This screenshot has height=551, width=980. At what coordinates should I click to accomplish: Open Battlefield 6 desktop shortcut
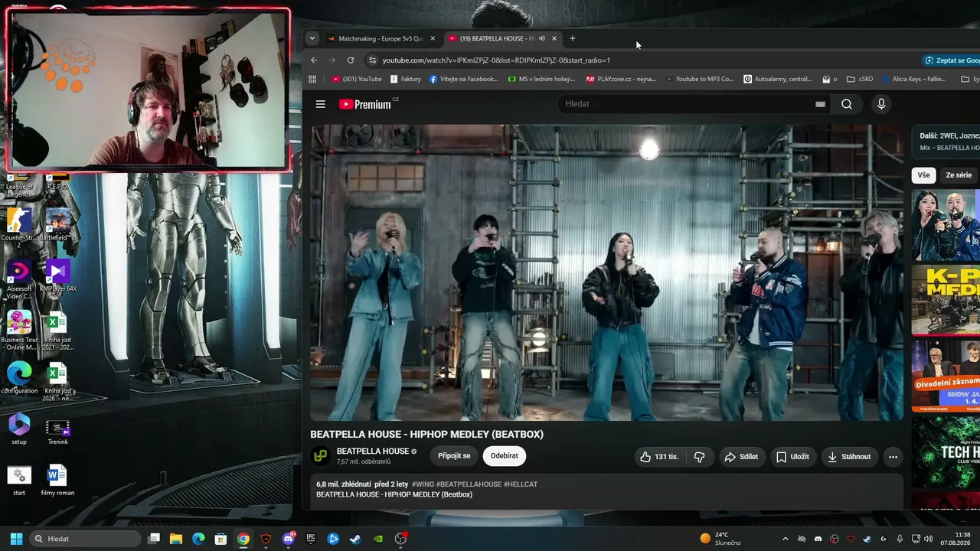(57, 225)
